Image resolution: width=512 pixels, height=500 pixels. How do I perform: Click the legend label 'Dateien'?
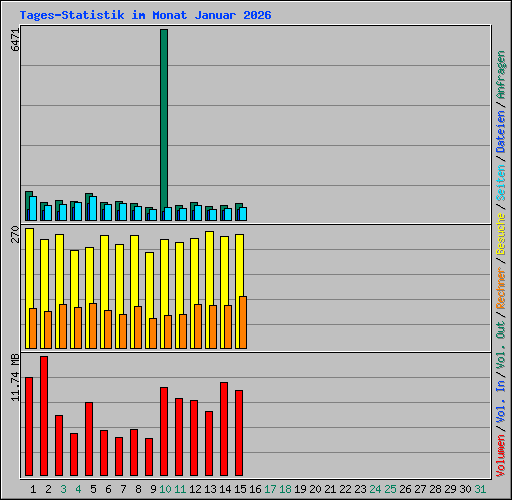point(501,132)
